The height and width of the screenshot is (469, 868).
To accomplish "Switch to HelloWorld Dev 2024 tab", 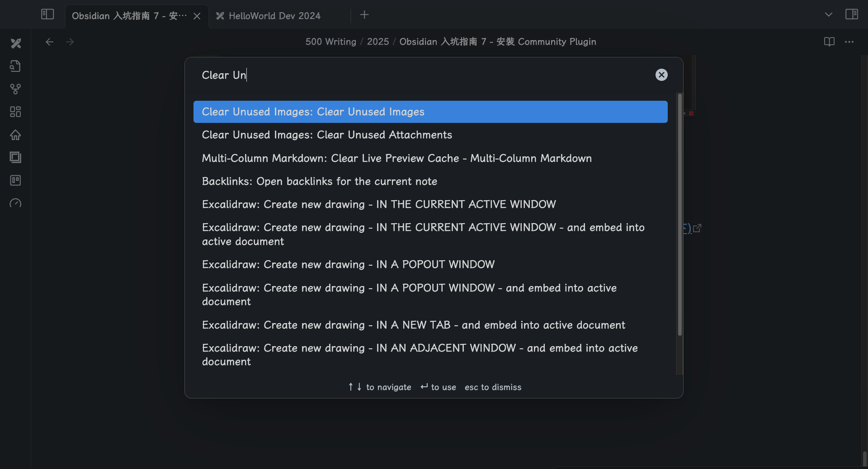I will coord(275,16).
